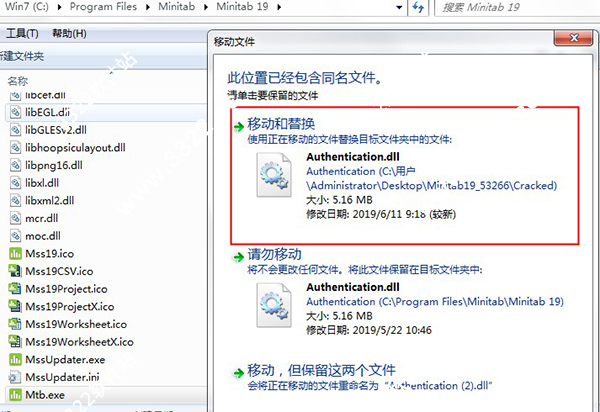
Task: Click the 搜索 Minitab 19 search box
Action: [x=517, y=7]
